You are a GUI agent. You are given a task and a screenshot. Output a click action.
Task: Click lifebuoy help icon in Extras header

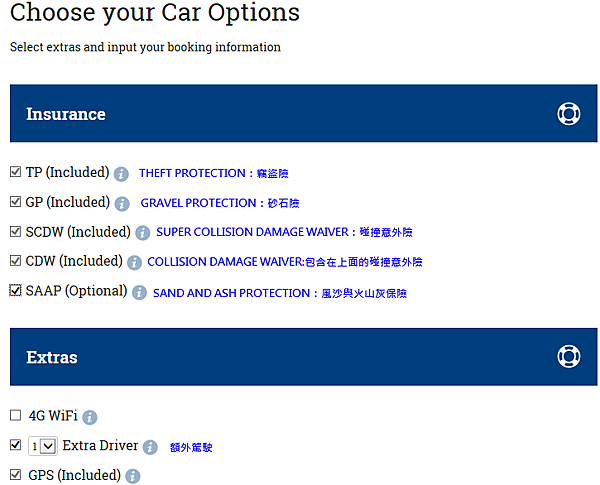tap(569, 357)
